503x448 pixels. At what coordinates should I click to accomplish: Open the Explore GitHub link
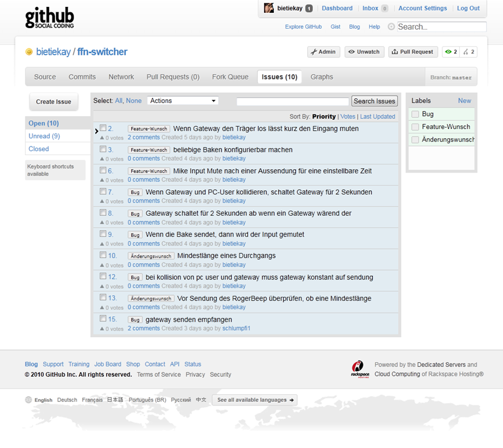[303, 27]
